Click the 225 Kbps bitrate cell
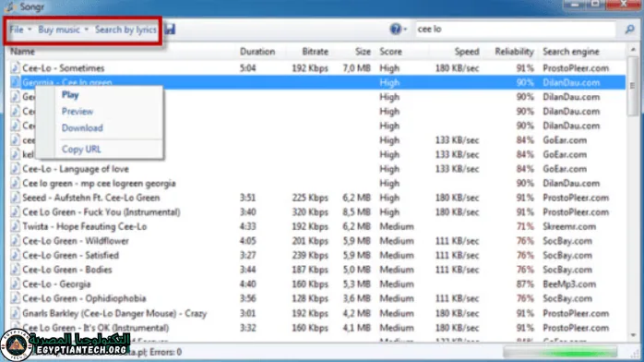 click(310, 198)
